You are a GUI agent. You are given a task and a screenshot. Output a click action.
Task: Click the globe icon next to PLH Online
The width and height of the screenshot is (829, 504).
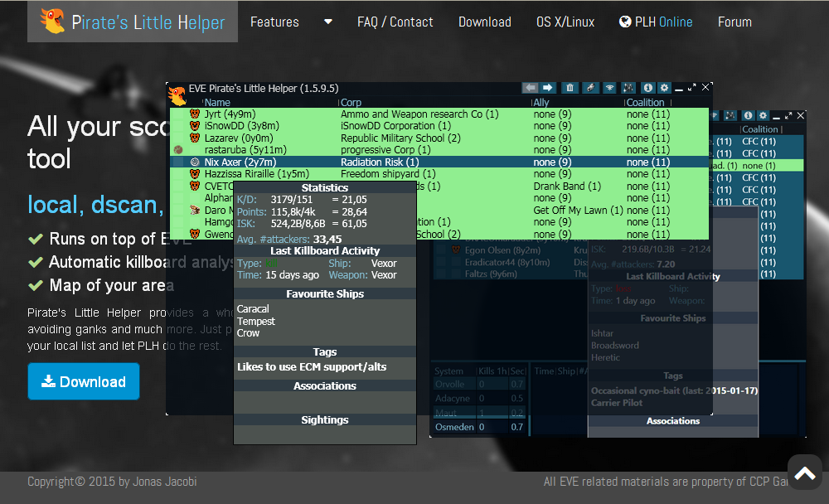coord(625,22)
